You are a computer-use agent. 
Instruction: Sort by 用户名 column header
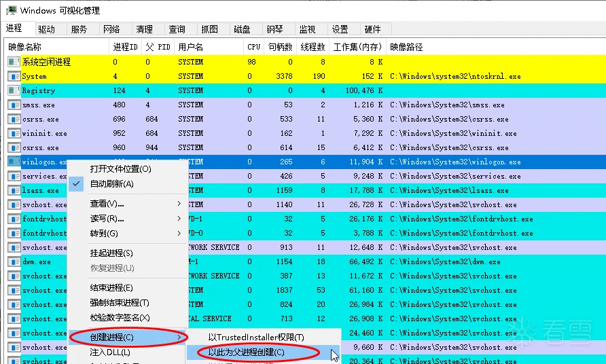[x=209, y=47]
